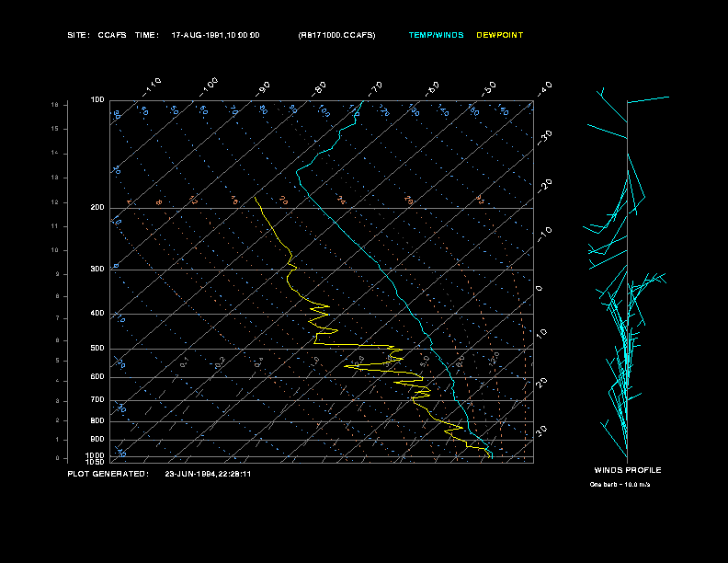Click the '700' pressure level label
The image size is (728, 563).
point(97,399)
